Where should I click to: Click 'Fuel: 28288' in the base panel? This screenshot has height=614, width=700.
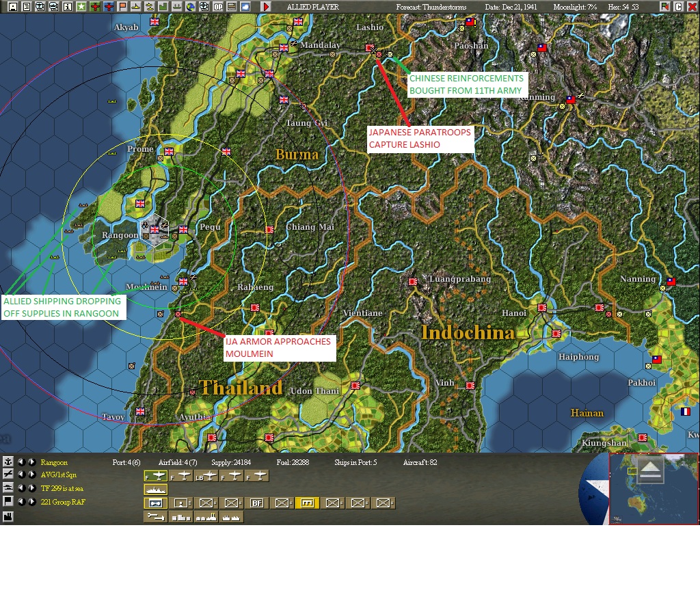click(x=293, y=462)
